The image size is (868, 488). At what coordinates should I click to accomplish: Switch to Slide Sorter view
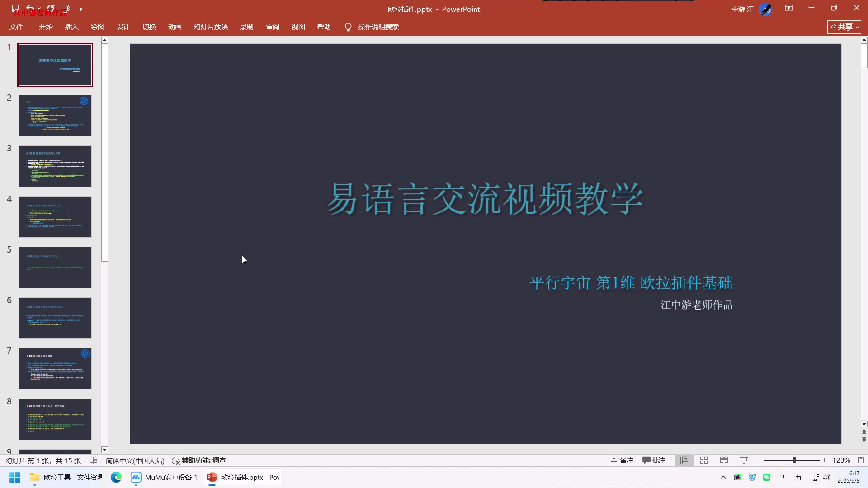click(x=704, y=460)
